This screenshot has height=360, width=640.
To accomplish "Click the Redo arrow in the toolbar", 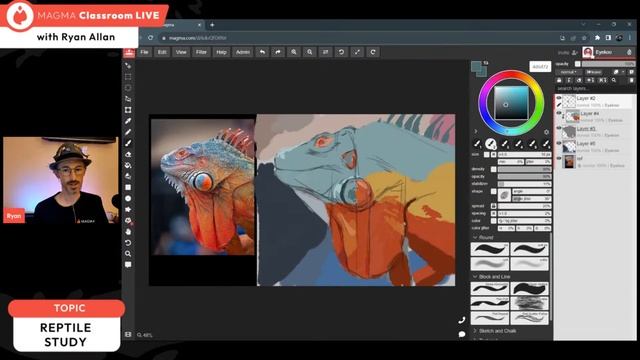I will click(278, 52).
